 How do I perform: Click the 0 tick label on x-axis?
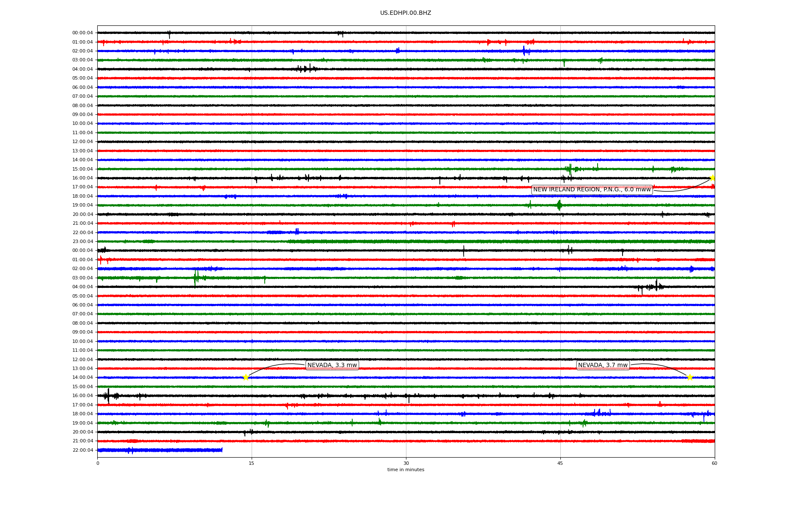point(98,463)
